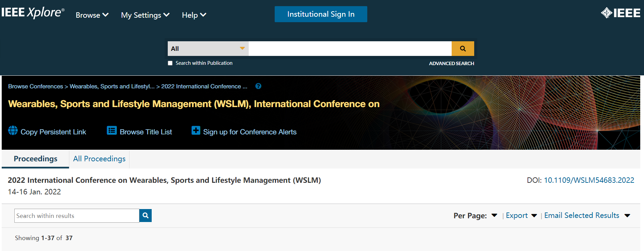The height and width of the screenshot is (251, 644).
Task: Click the Email Selected Results link
Action: (x=581, y=216)
